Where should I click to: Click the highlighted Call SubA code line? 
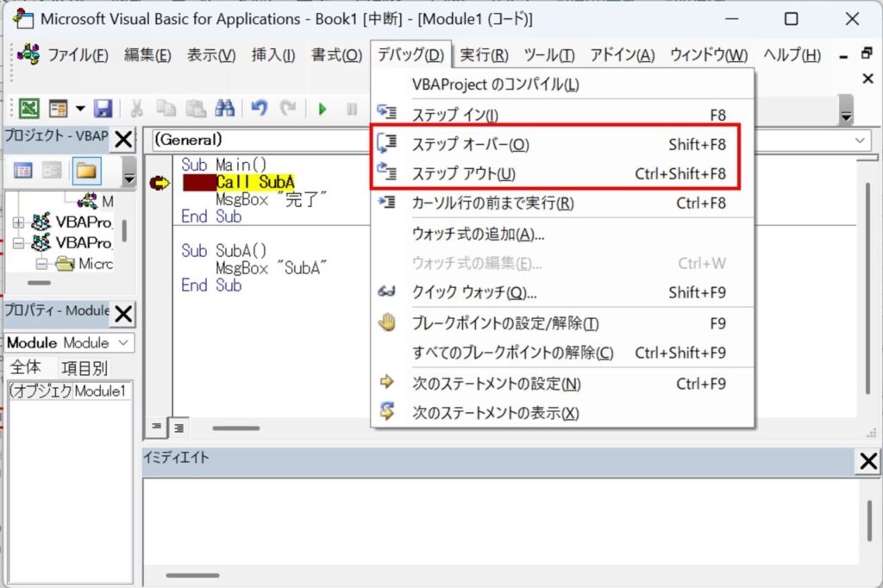(x=255, y=182)
